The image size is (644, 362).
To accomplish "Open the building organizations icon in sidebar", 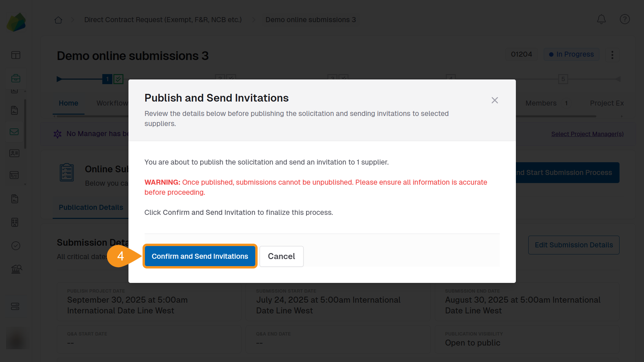I will pos(14,222).
